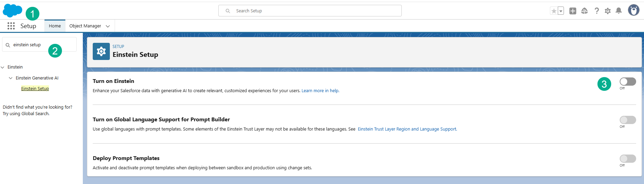
Task: Collapse the Einstein Generative AI node
Action: tap(11, 78)
